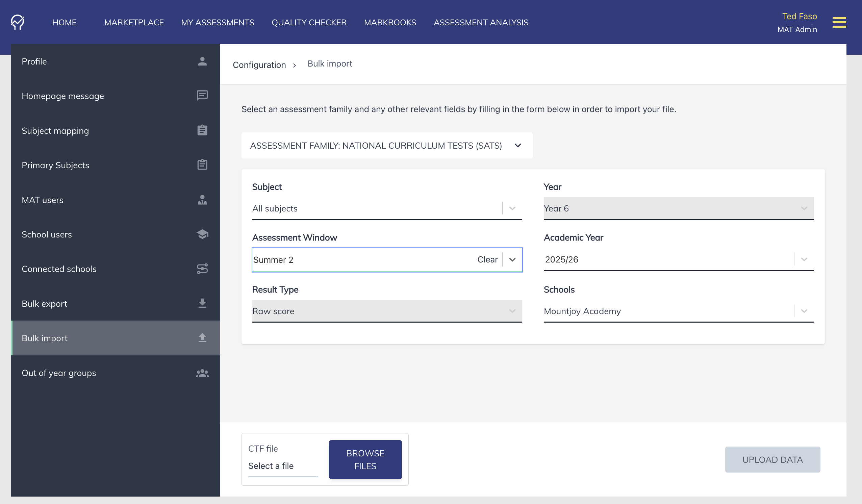Click the BROWSE FILES button
This screenshot has height=504, width=862.
pyautogui.click(x=365, y=459)
